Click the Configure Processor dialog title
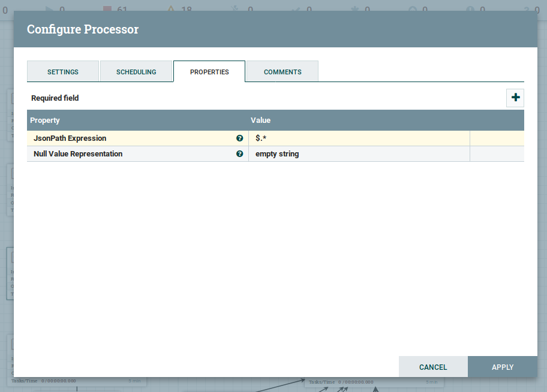The width and height of the screenshot is (547, 392). (83, 29)
